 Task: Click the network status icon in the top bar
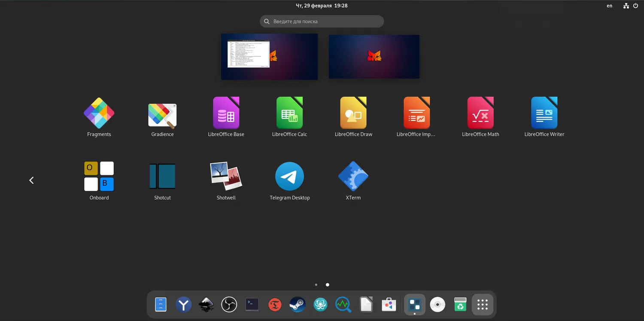point(626,6)
